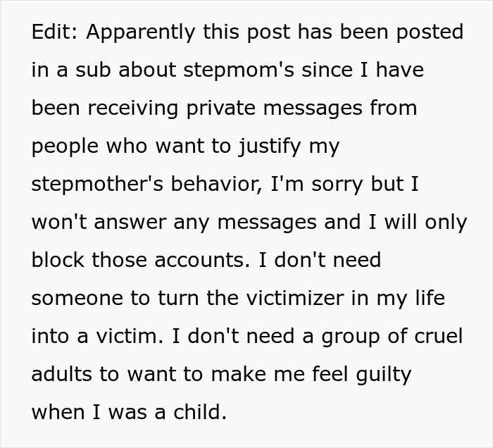Click the word "adults" in the text
493x448 pixels.
pyautogui.click(x=62, y=374)
